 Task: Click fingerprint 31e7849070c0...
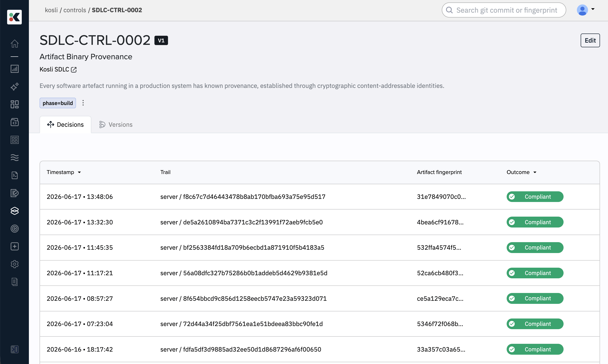click(441, 197)
